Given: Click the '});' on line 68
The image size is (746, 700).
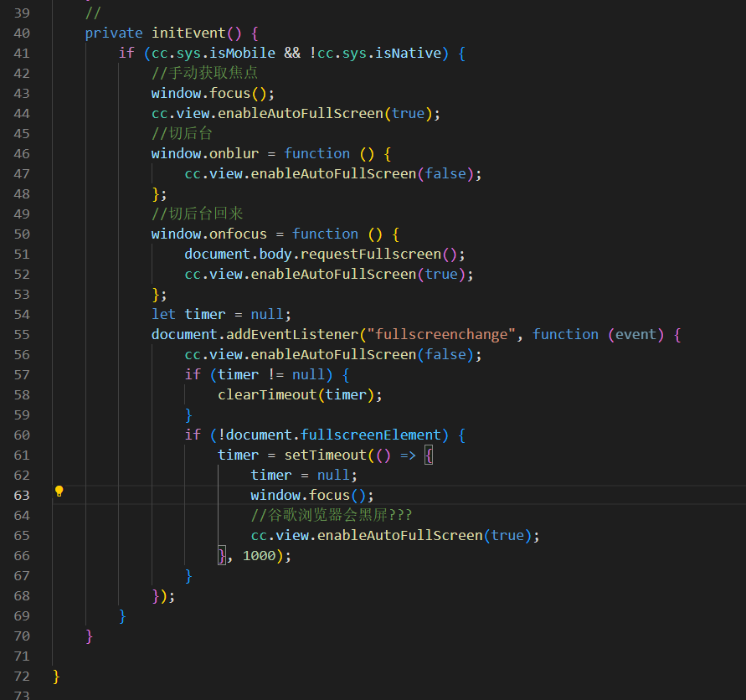Looking at the screenshot, I should (x=163, y=596).
